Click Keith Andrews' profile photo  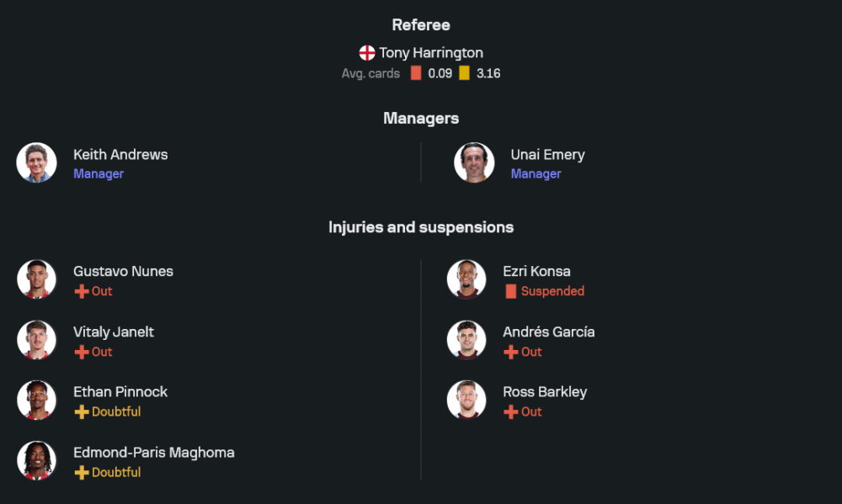tap(36, 162)
